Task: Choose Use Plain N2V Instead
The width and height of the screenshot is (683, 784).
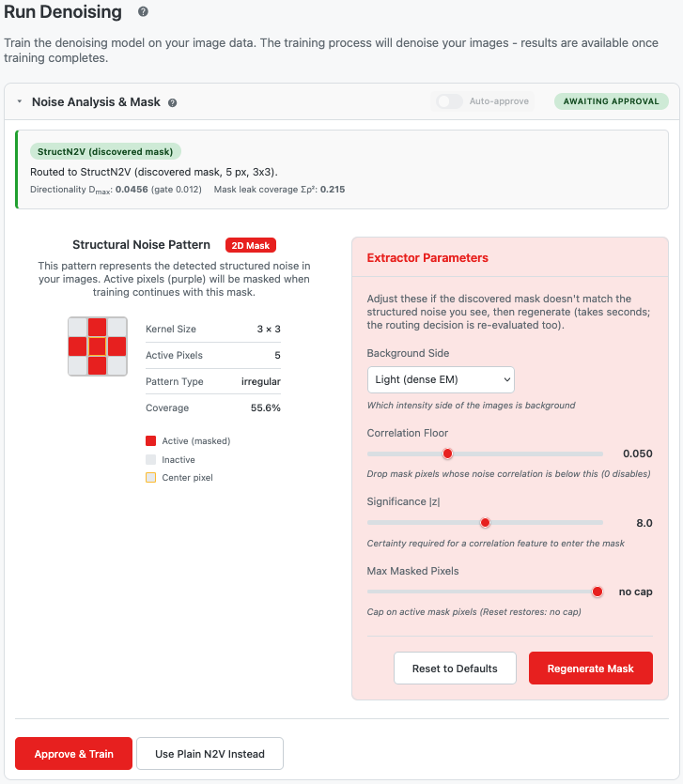Action: [x=210, y=754]
